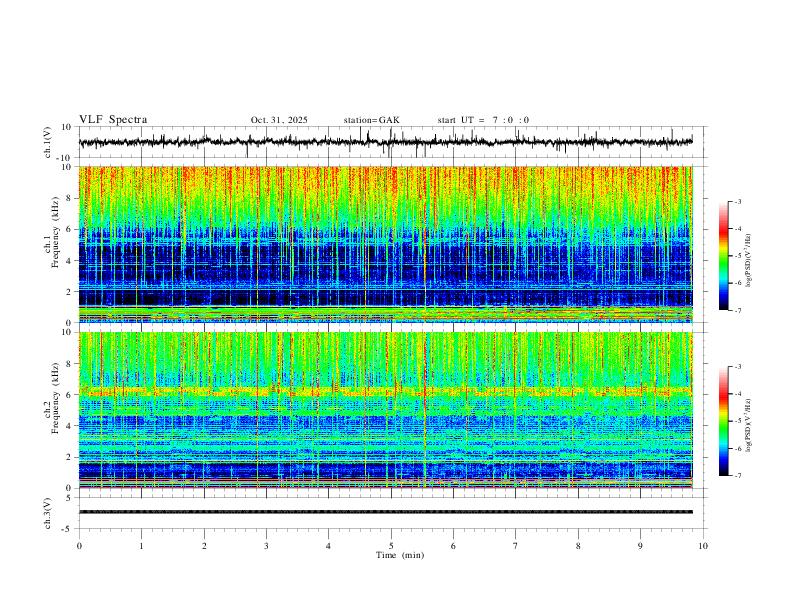
Task: Click the "5" tick on the Time axis
Action: click(391, 546)
